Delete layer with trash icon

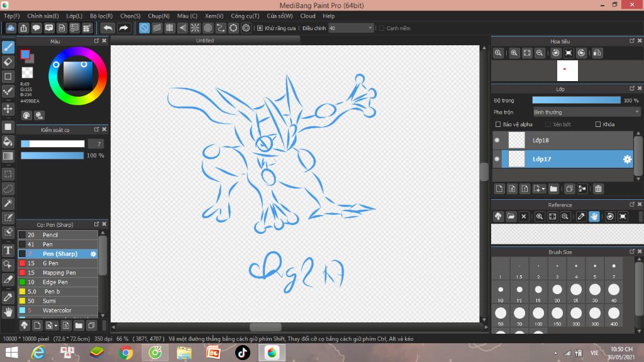tap(598, 189)
